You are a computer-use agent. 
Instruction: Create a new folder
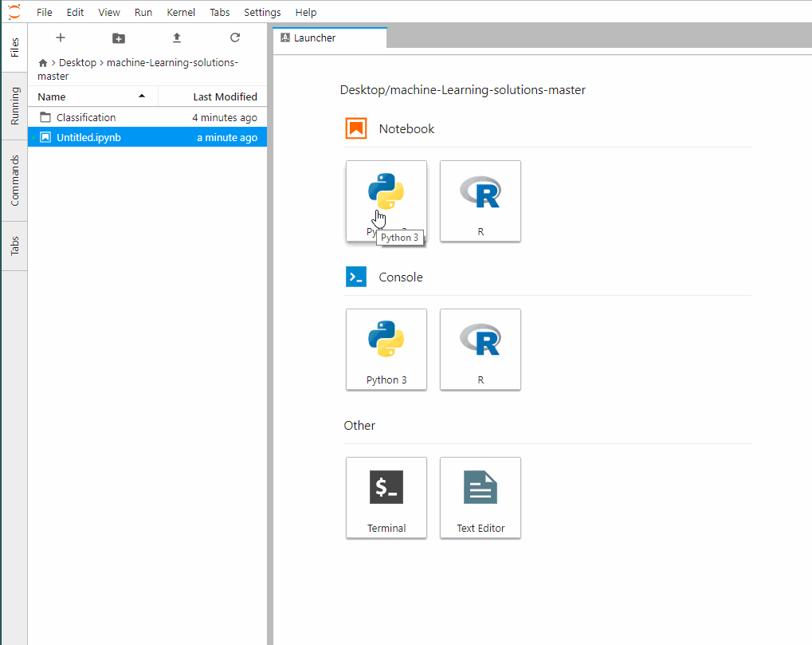(119, 37)
